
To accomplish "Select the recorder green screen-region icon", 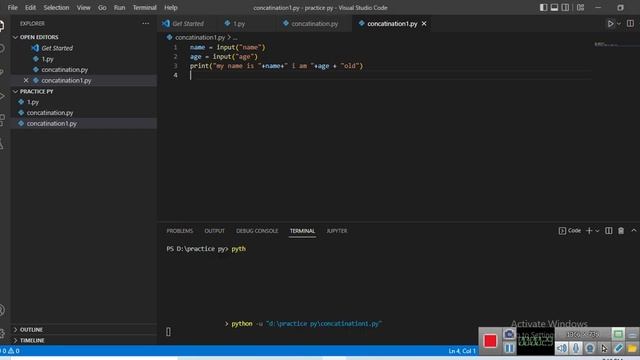I will click(x=618, y=334).
